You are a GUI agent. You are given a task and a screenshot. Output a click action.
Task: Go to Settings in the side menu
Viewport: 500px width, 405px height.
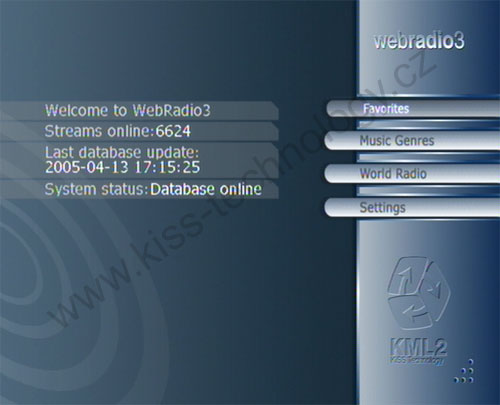click(412, 207)
